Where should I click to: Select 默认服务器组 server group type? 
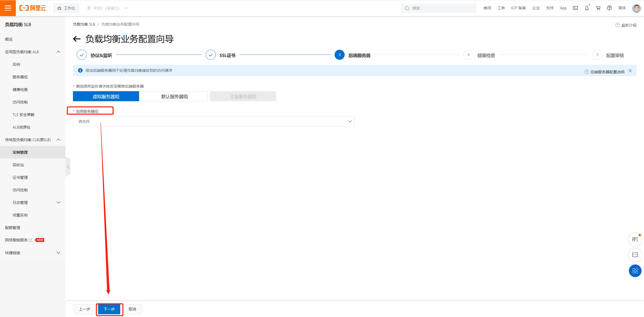(x=174, y=96)
